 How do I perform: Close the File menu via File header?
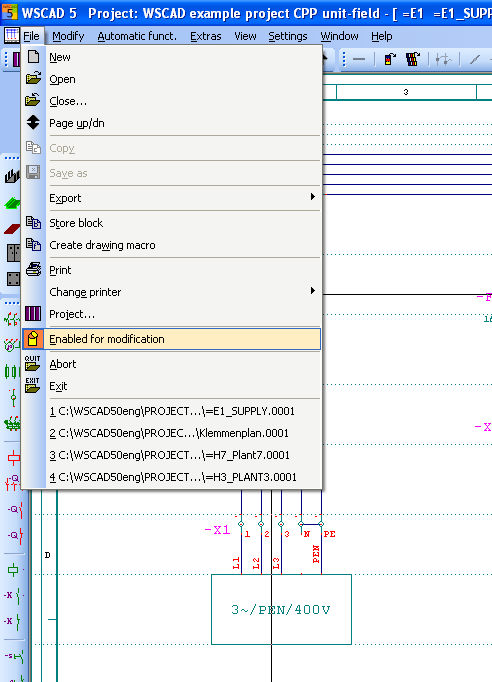[x=31, y=36]
